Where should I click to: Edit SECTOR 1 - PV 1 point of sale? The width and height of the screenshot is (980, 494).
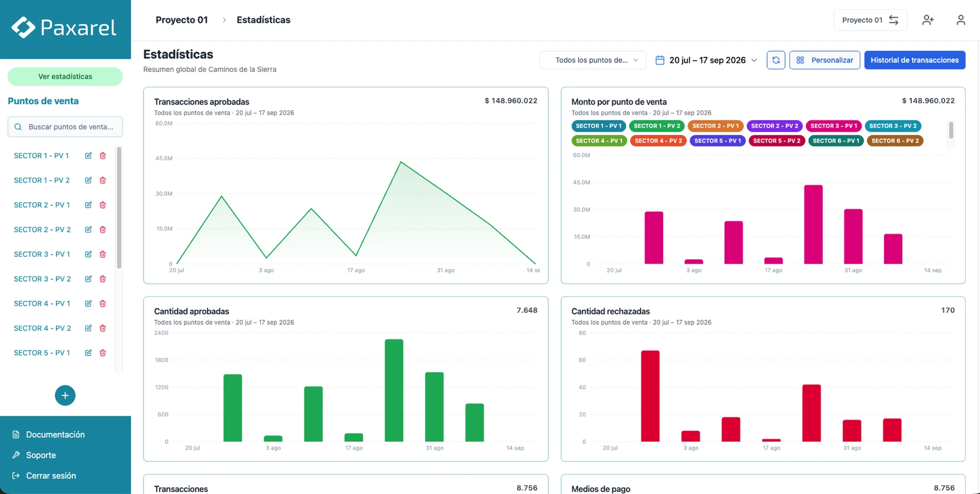coord(88,156)
